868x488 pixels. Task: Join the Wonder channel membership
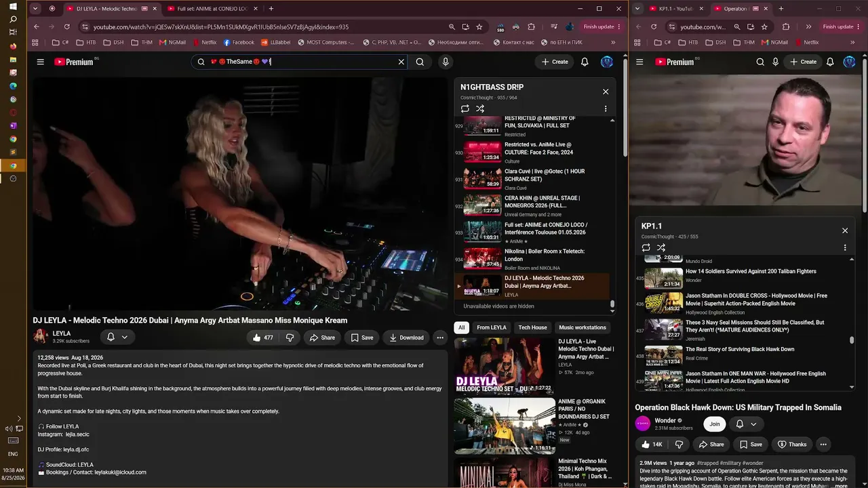click(714, 424)
